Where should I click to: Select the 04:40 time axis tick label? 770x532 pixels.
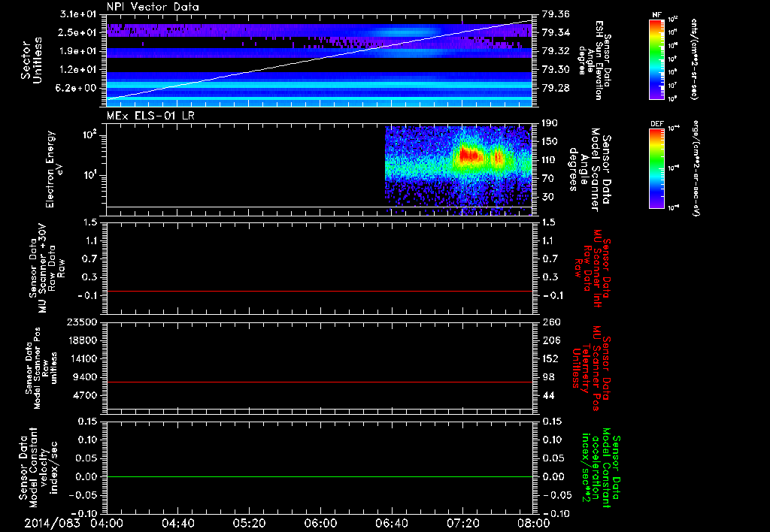tap(179, 522)
